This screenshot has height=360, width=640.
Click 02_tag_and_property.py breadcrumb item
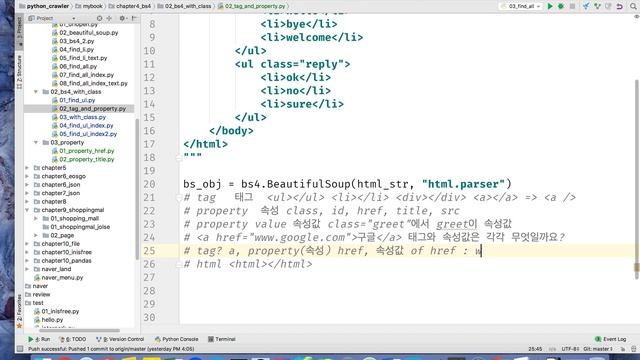click(252, 6)
